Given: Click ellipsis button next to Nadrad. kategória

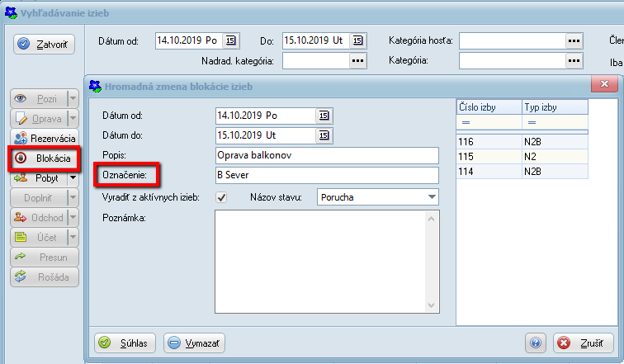Looking at the screenshot, I should pyautogui.click(x=357, y=59).
